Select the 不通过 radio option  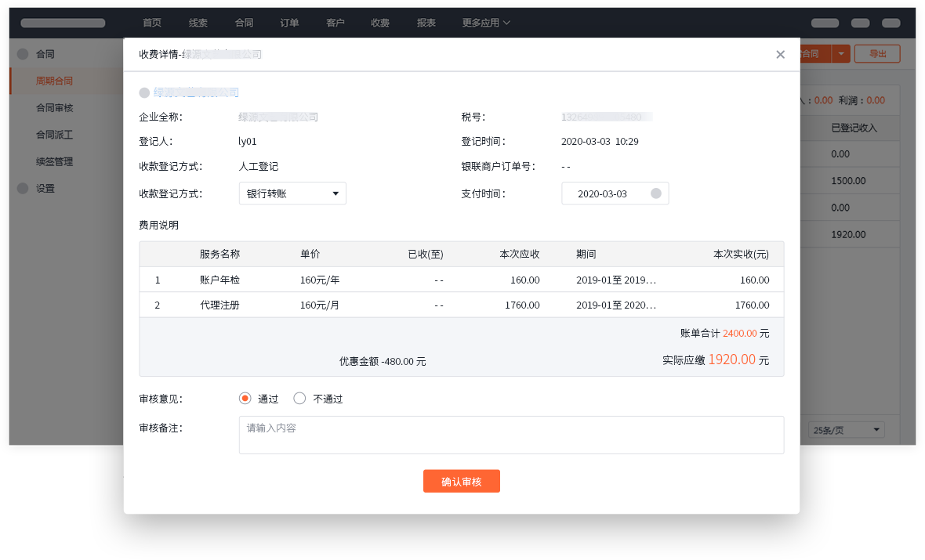[299, 399]
